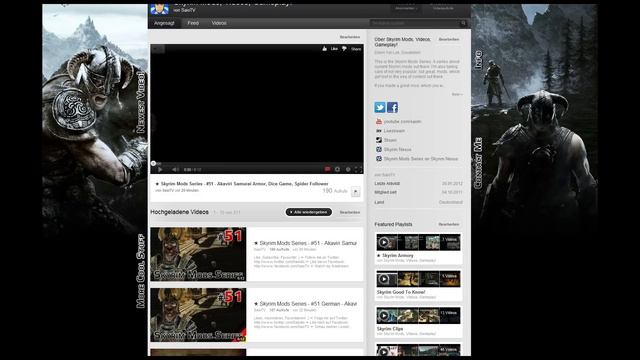
Task: Open the Skyrim Clips playlist title
Action: click(390, 329)
